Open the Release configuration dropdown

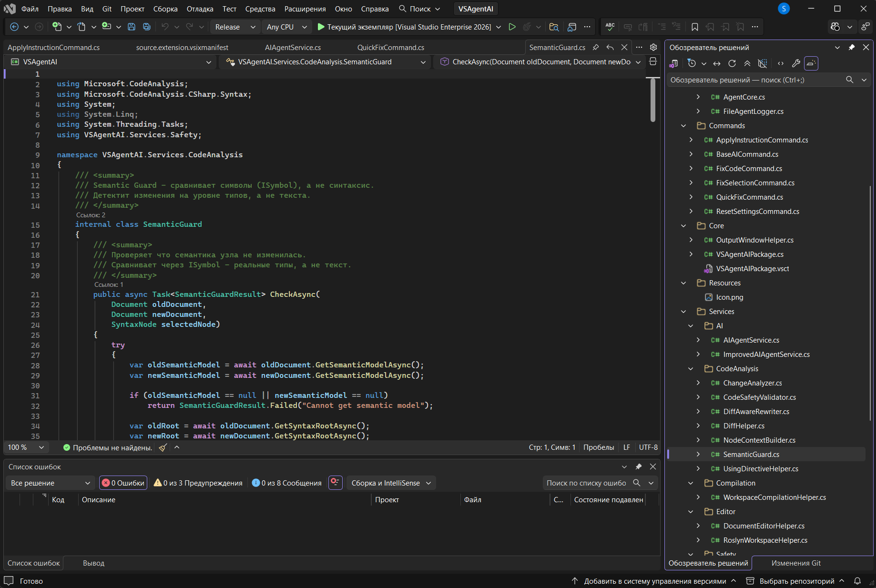[x=235, y=27]
